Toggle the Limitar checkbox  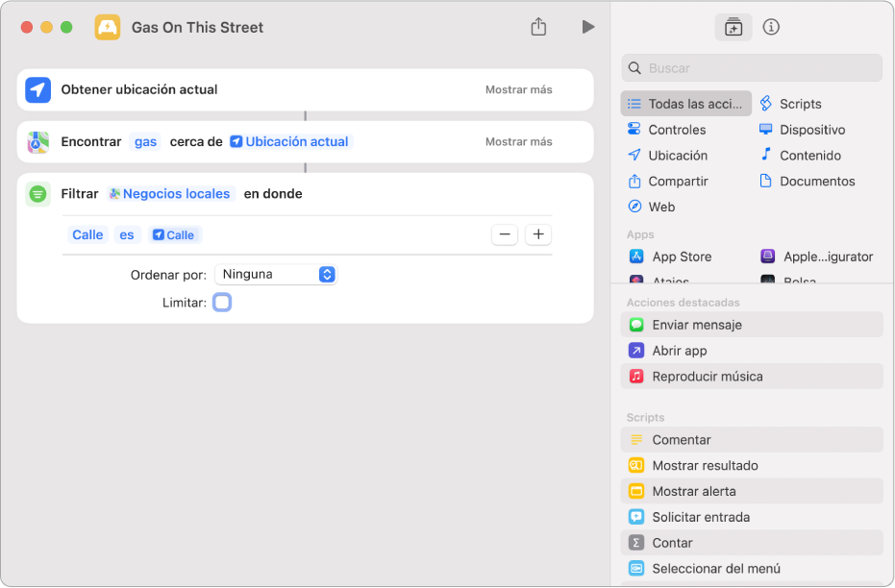(x=222, y=303)
